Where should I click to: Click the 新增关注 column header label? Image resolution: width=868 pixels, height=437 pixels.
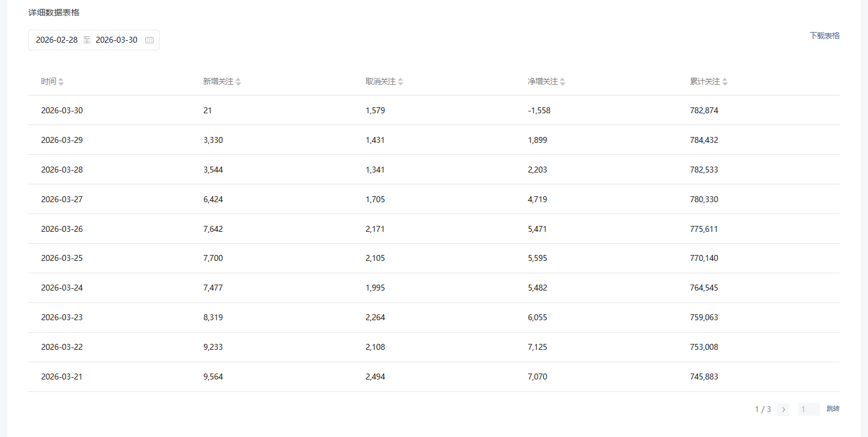click(218, 82)
